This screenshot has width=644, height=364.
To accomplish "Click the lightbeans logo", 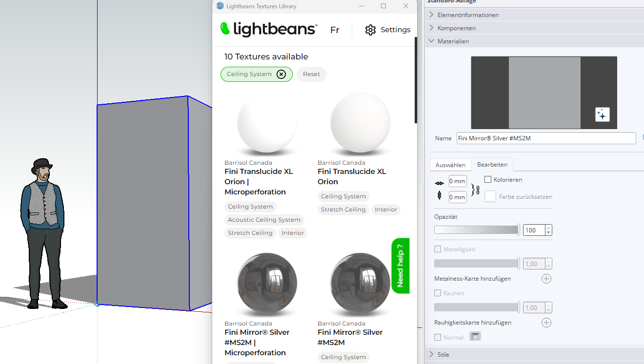I will point(269,29).
